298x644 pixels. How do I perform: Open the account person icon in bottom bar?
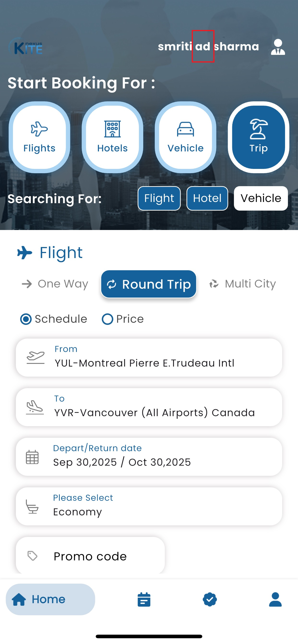[x=275, y=599]
